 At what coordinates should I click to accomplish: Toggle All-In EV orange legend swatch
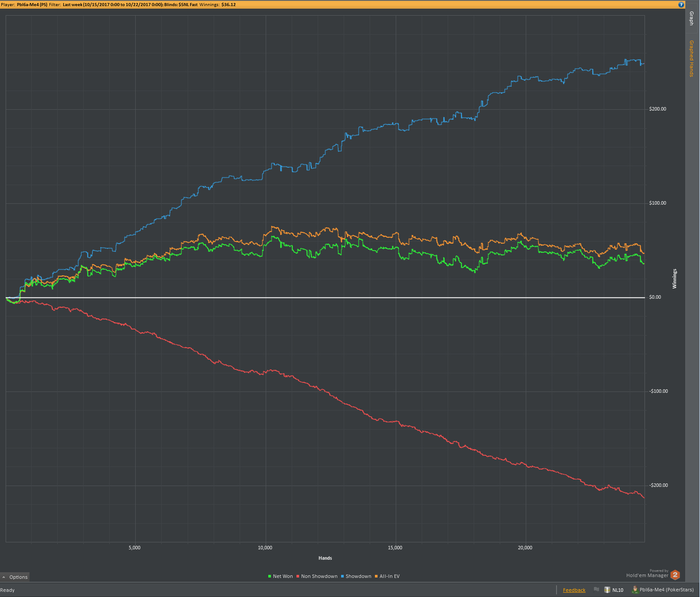(x=376, y=576)
